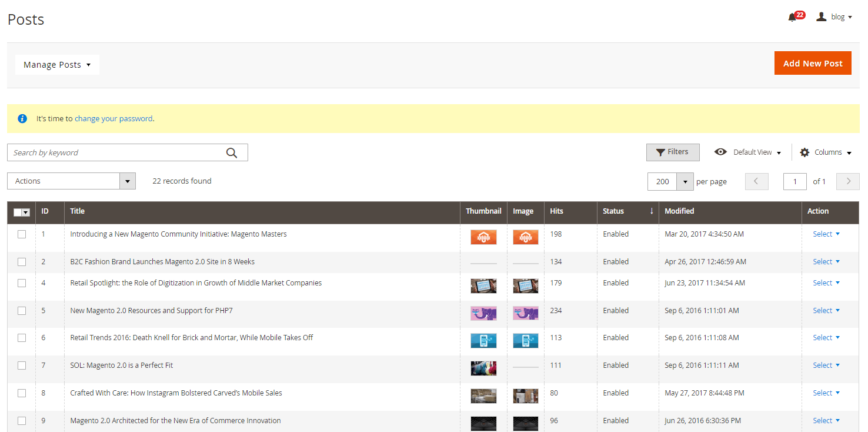The image size is (868, 432).
Task: Open thumbnail of Retail Spotlight post
Action: point(483,286)
